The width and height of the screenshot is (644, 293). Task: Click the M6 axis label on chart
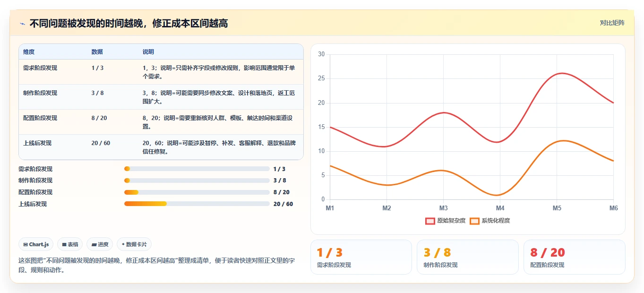point(613,208)
